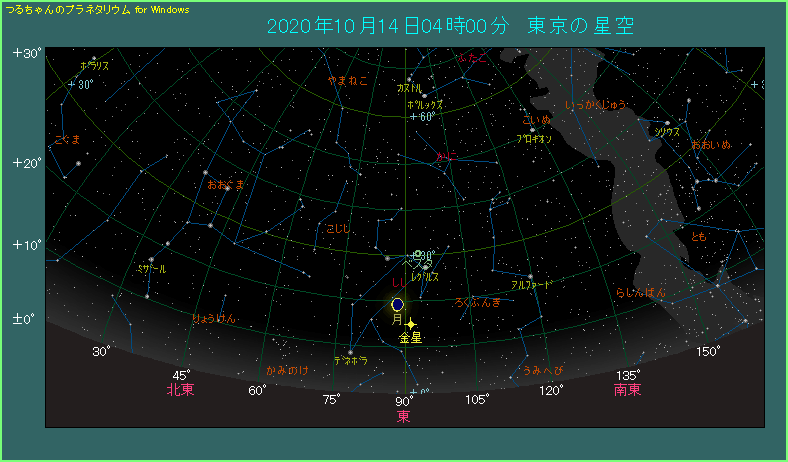This screenshot has width=788, height=462.
Task: Click the 北東 (northeast) direction label
Action: pyautogui.click(x=180, y=390)
